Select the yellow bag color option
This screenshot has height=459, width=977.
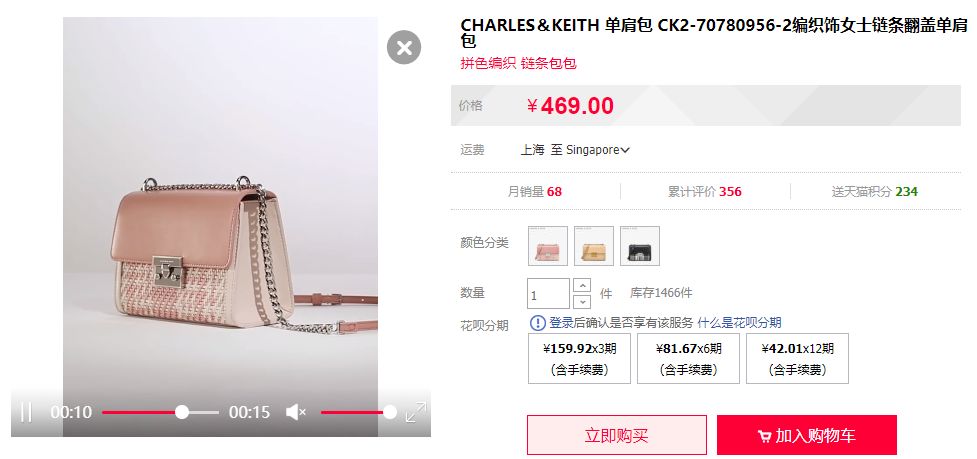(x=594, y=246)
